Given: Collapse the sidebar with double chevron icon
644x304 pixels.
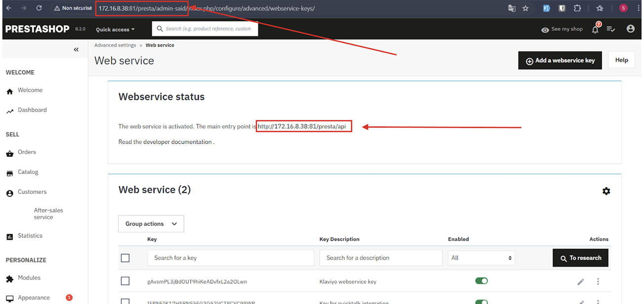Looking at the screenshot, I should tap(76, 49).
